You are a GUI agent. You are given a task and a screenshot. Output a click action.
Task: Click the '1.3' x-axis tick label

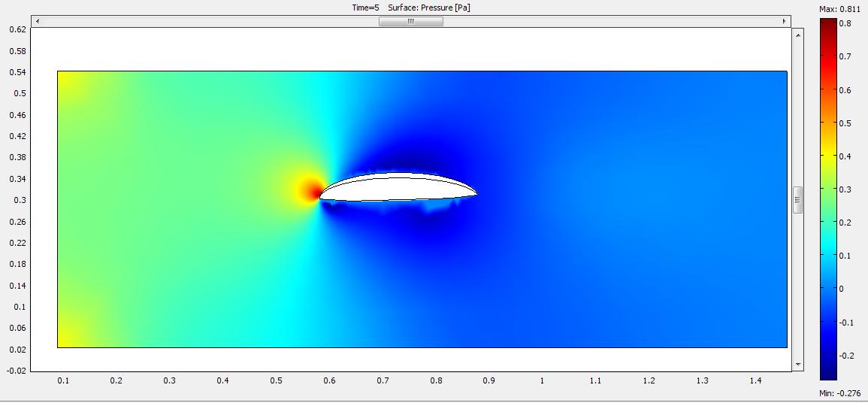703,381
